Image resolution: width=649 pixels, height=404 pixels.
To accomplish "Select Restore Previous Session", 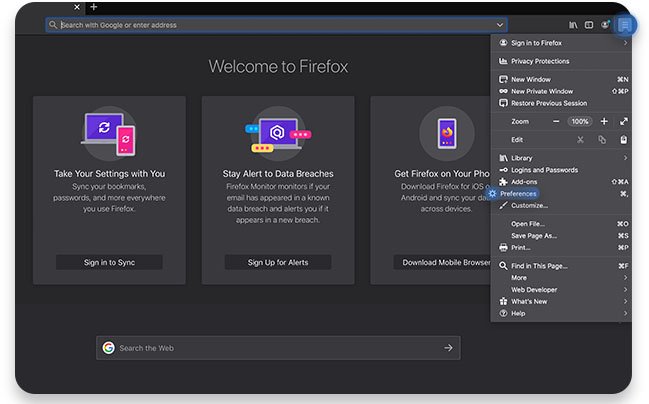I will [561, 103].
